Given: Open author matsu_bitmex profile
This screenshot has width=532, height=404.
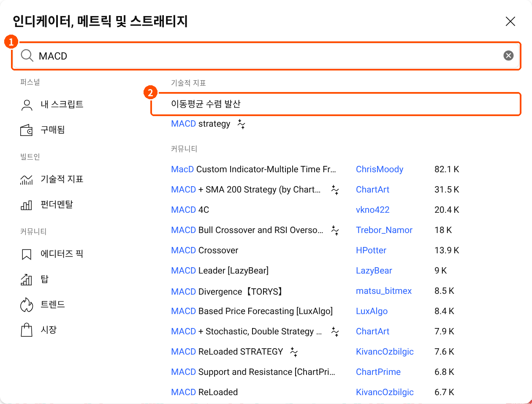Looking at the screenshot, I should tap(384, 291).
